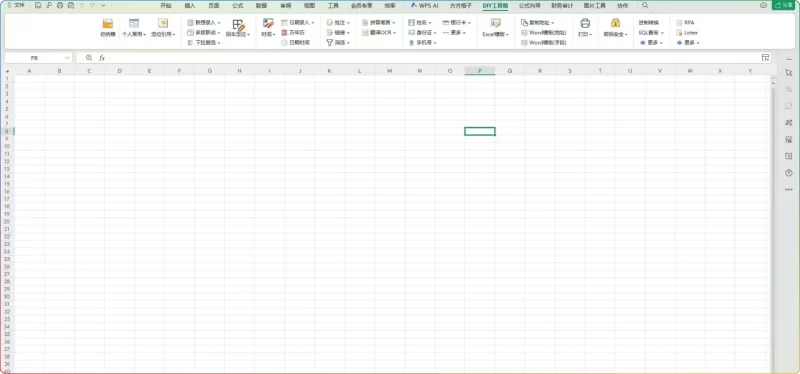Switch to the 公式 tab
Viewport: 800px width, 374px height.
(237, 5)
